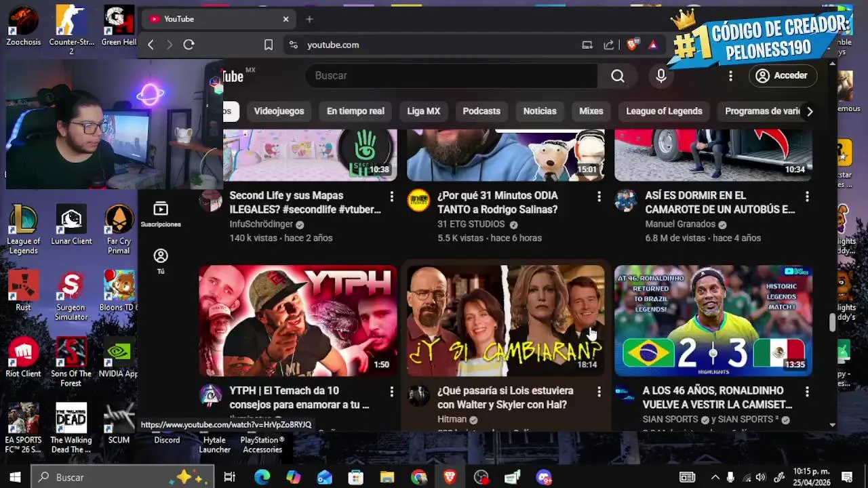Open Lunar Client desktop shortcut
This screenshot has width=868, height=488.
click(71, 225)
